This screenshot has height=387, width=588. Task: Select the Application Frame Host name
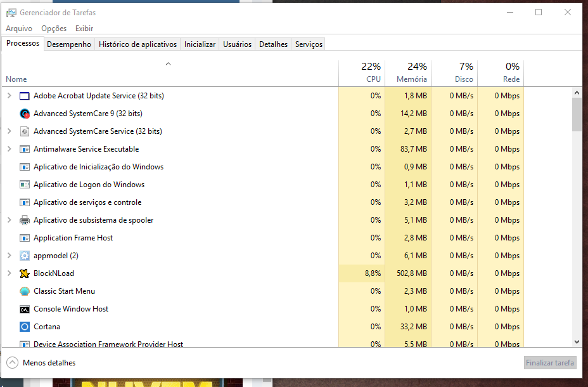(73, 238)
